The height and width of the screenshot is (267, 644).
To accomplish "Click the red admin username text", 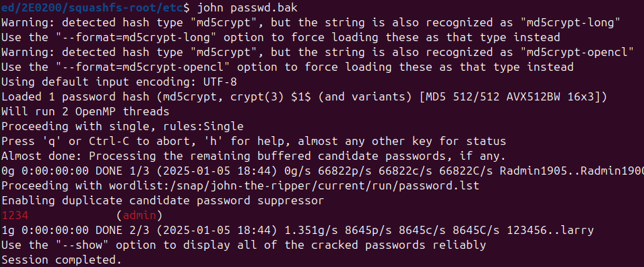I will pyautogui.click(x=139, y=215).
